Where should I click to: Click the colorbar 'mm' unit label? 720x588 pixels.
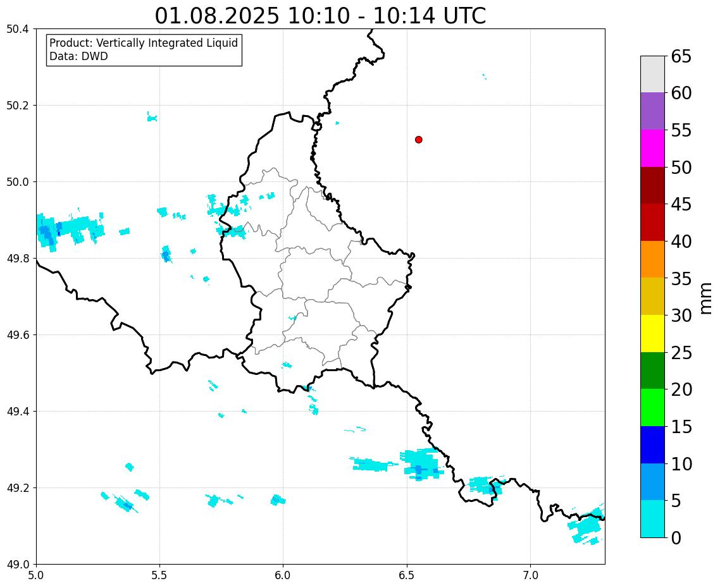tap(706, 298)
